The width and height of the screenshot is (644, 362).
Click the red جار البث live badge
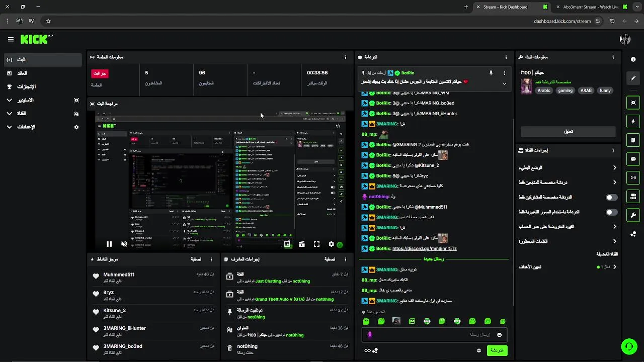click(100, 73)
